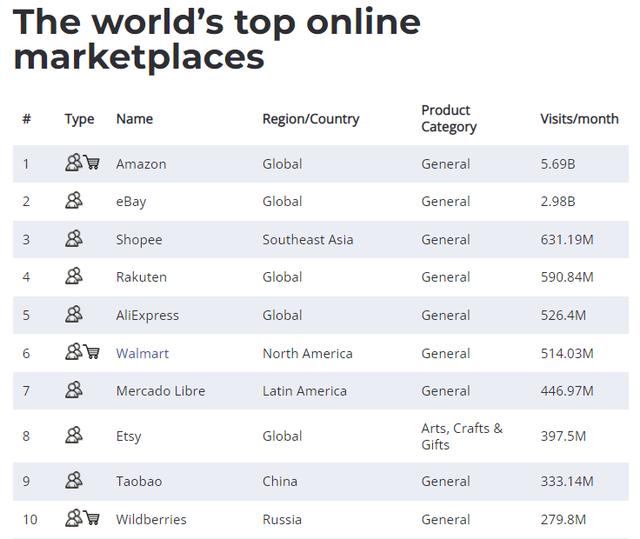The image size is (640, 539).
Task: Click the cart icon in Walmart row
Action: [92, 352]
